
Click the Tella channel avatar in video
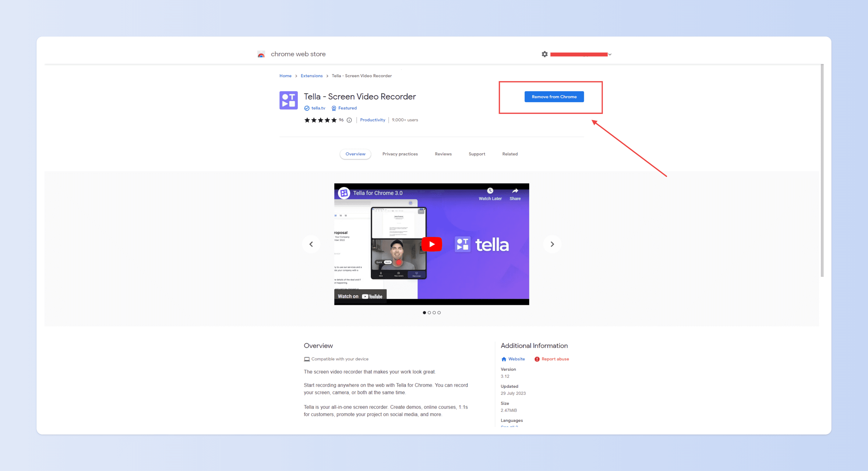point(344,193)
